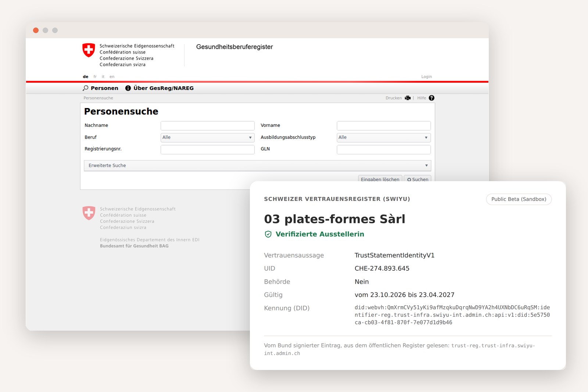Viewport: 588px width, 392px height.
Task: Click the TrustStatementIdentityV1 value
Action: [394, 255]
